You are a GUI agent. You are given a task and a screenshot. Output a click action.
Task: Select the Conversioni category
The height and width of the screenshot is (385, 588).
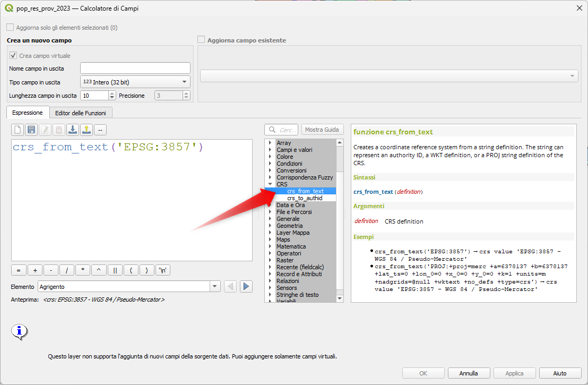click(291, 171)
